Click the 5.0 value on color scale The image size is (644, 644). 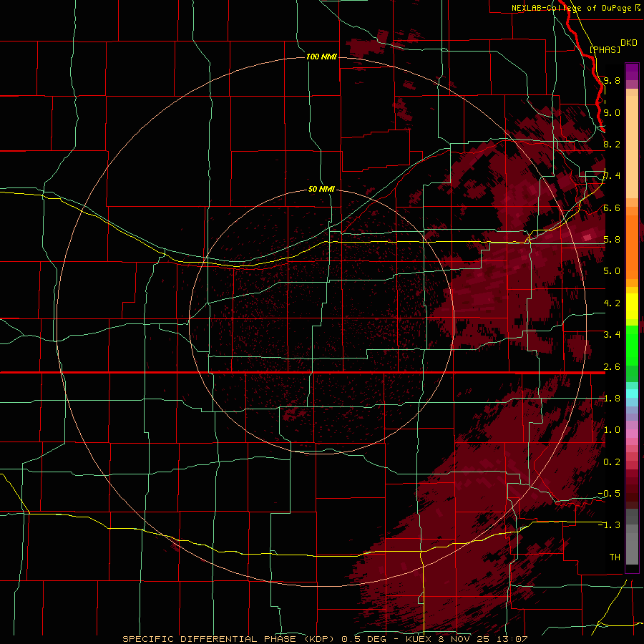(612, 271)
